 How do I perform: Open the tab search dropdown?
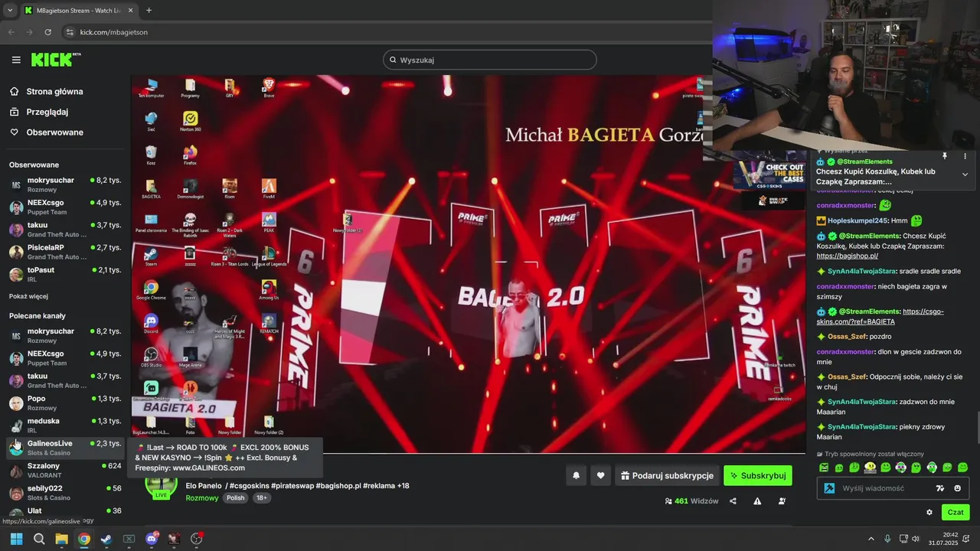(10, 11)
